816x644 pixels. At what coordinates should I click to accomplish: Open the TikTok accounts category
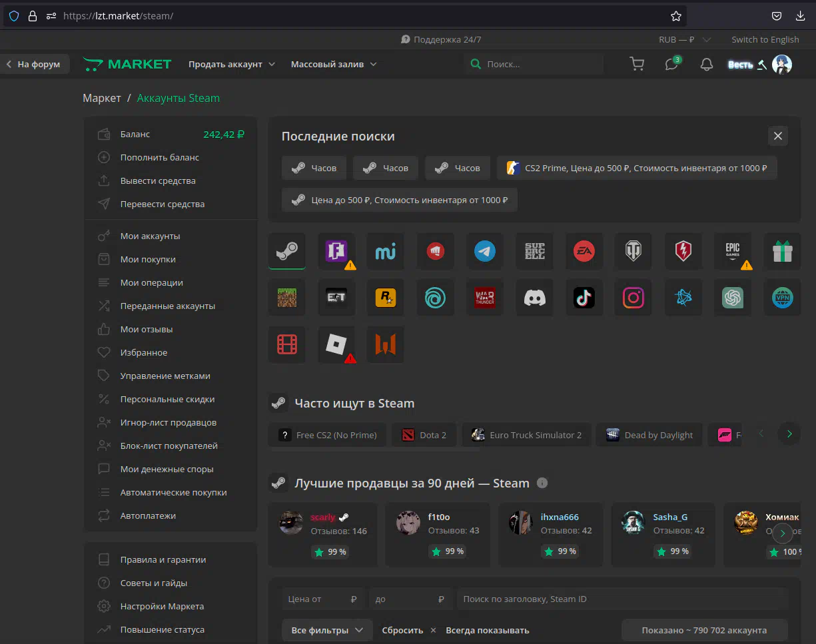tap(584, 297)
